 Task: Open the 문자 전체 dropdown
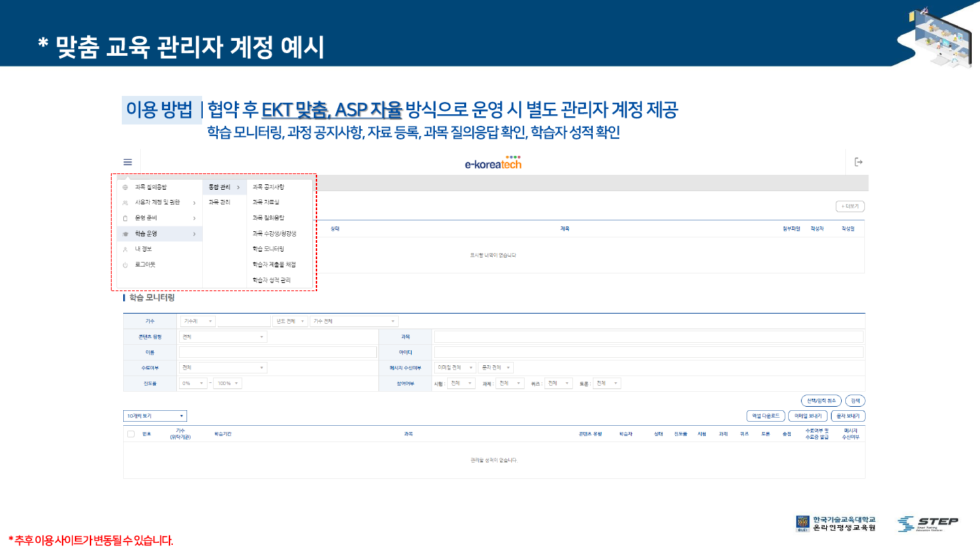495,367
